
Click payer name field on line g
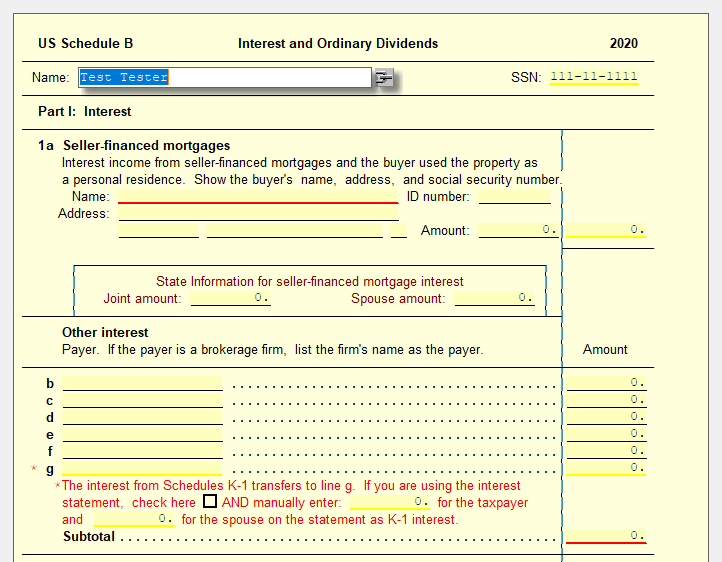[143, 469]
